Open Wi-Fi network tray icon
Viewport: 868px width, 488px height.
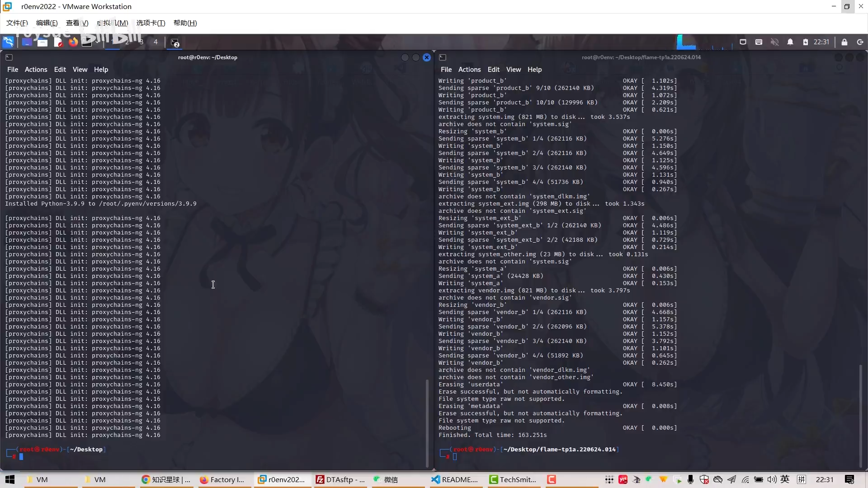tap(745, 479)
